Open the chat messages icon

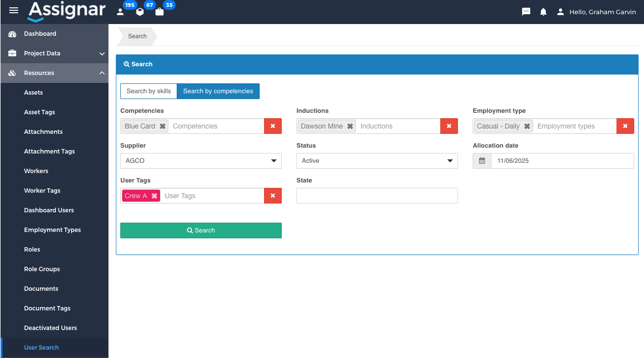[526, 12]
